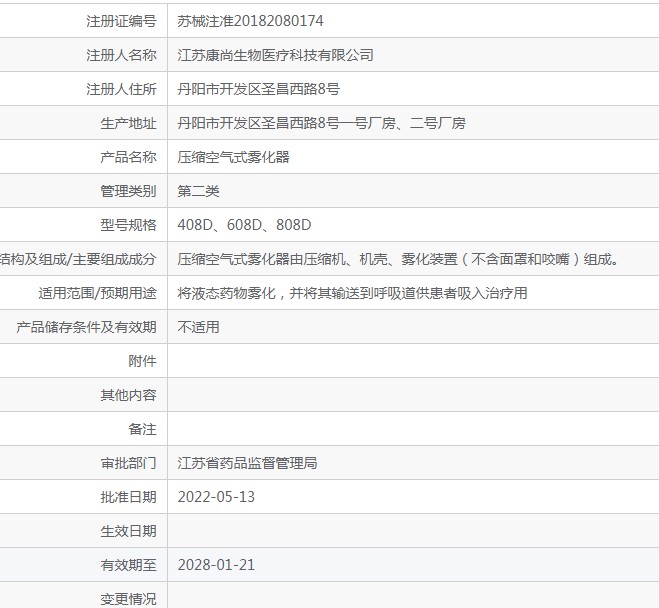Image resolution: width=659 pixels, height=608 pixels.
Task: Select structure description starting 压缩空气式雾化器由压缩机
Action: [x=398, y=259]
